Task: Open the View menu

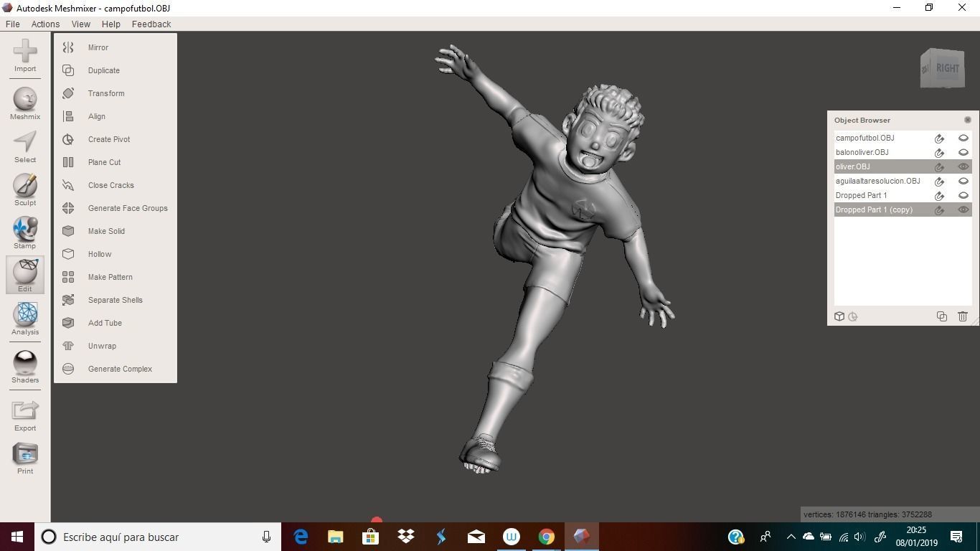Action: pos(80,24)
